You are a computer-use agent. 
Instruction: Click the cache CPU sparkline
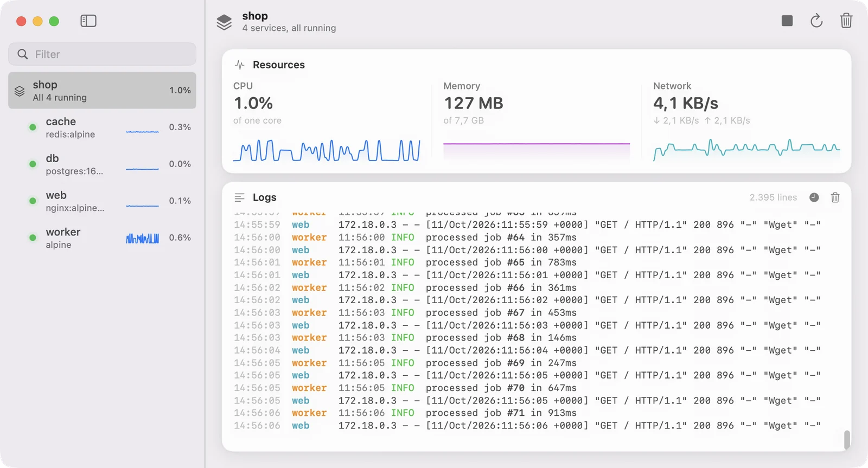(142, 131)
